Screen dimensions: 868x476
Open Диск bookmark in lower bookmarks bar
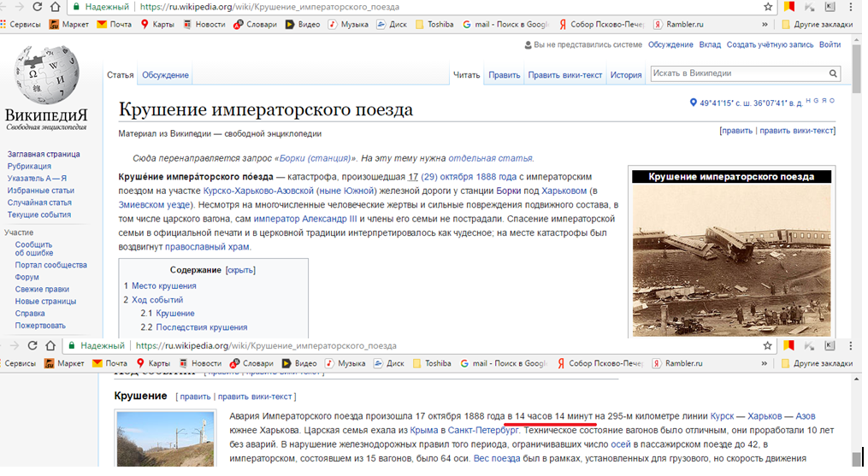pos(390,363)
